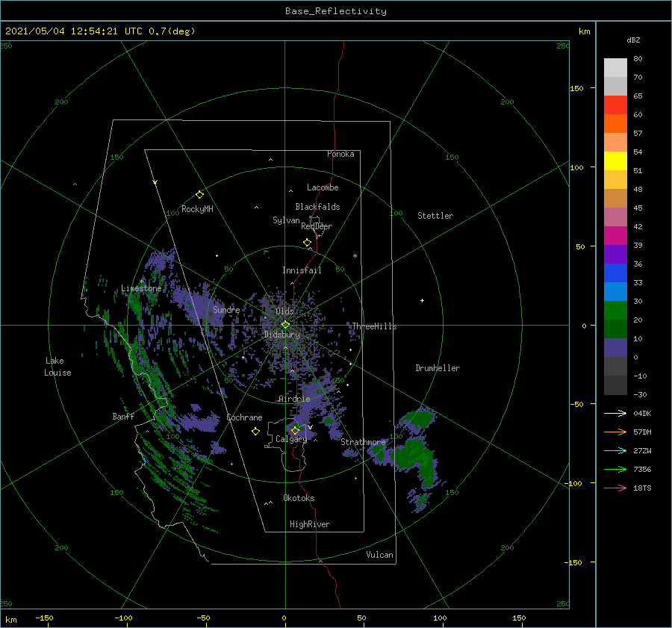Image resolution: width=672 pixels, height=628 pixels.
Task: Click the Blackfalds town label
Action: click(x=317, y=207)
